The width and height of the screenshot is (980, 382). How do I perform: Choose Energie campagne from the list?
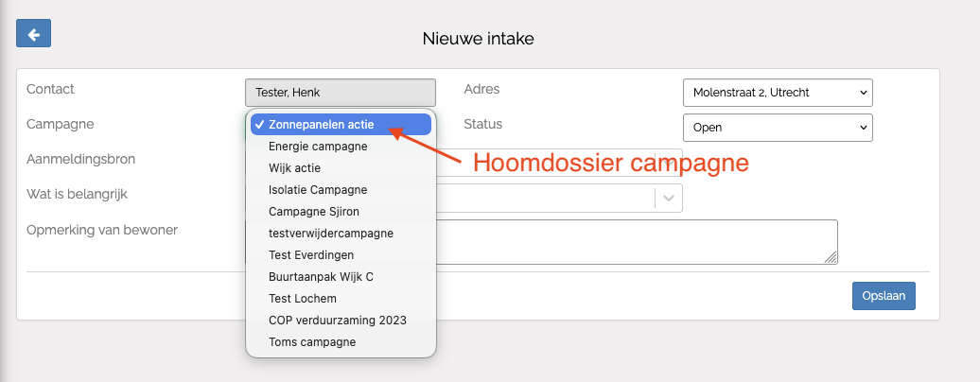[x=318, y=147]
